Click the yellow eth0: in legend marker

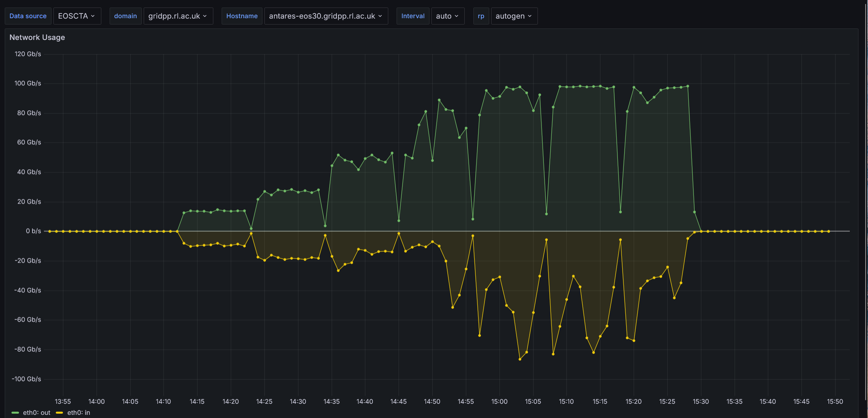(x=59, y=412)
